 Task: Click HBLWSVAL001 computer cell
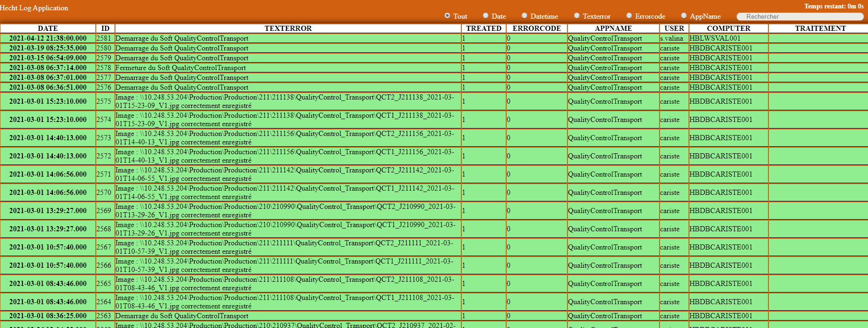(715, 38)
